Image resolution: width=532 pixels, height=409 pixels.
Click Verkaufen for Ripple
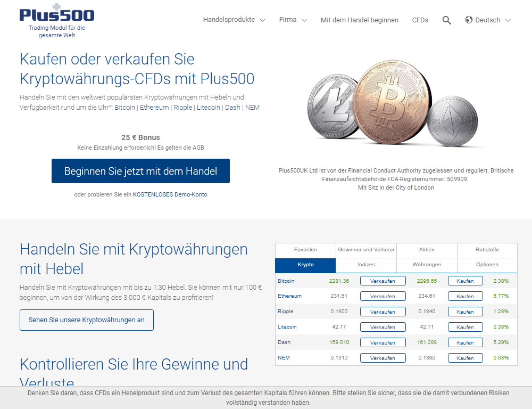click(383, 312)
